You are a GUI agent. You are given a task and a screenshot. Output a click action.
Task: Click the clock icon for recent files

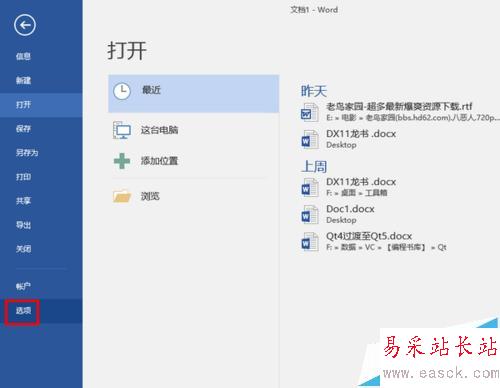pos(122,91)
